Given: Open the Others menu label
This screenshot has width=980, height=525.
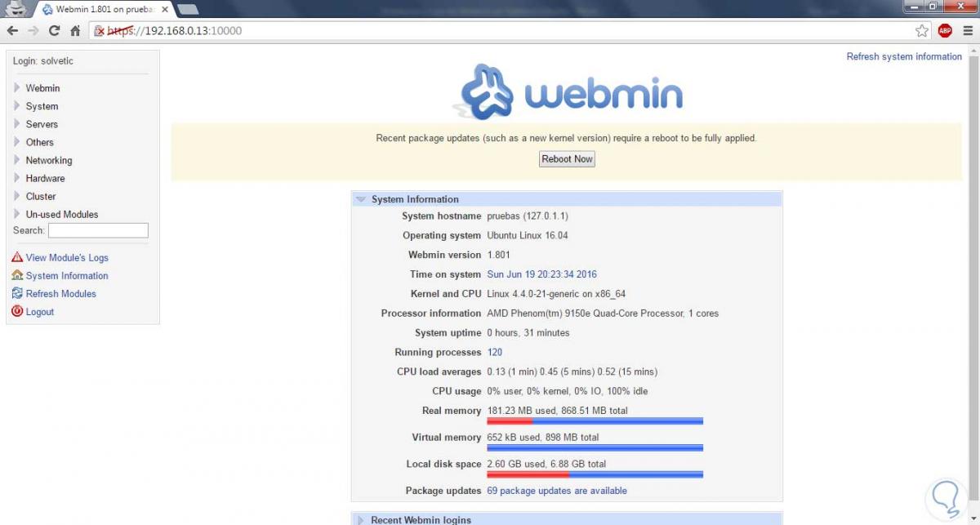Looking at the screenshot, I should tap(40, 142).
